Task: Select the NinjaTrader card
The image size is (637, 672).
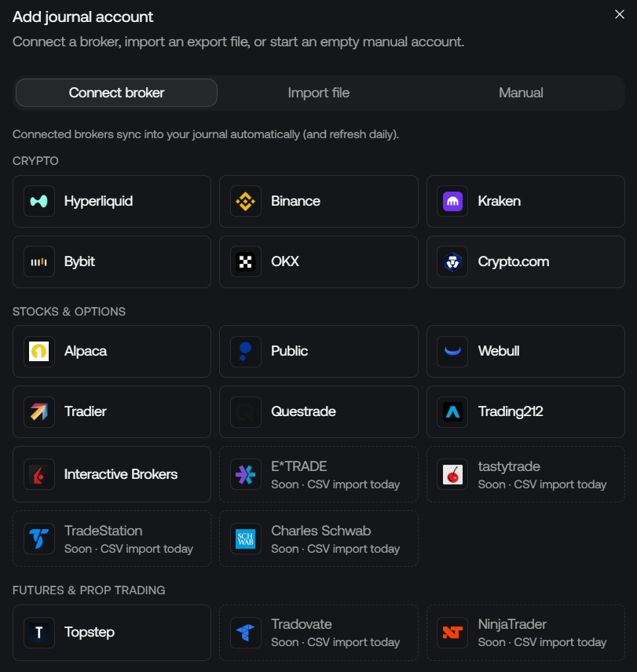Action: point(525,633)
